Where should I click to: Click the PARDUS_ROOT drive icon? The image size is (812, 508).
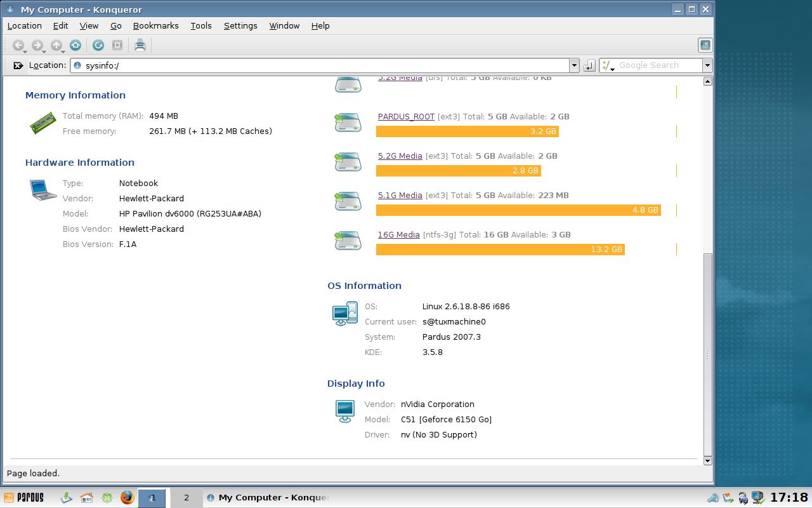(348, 123)
